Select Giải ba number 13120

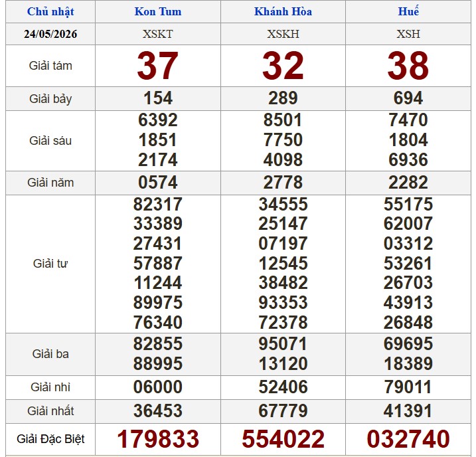(283, 364)
